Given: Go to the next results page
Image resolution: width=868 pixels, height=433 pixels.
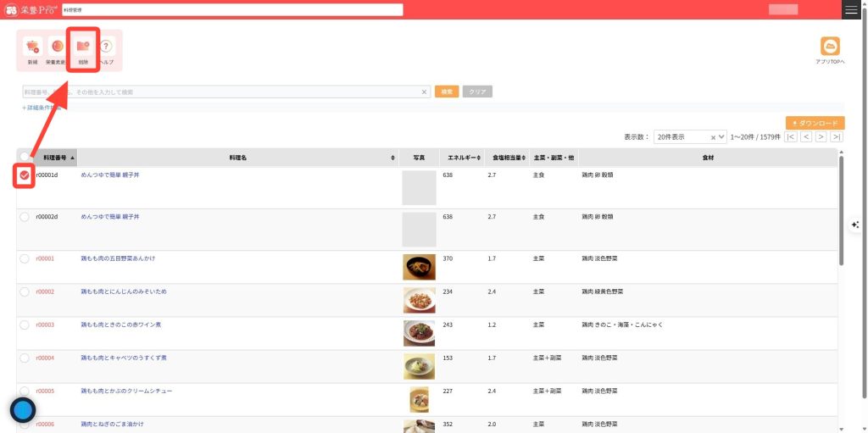Looking at the screenshot, I should pos(821,136).
